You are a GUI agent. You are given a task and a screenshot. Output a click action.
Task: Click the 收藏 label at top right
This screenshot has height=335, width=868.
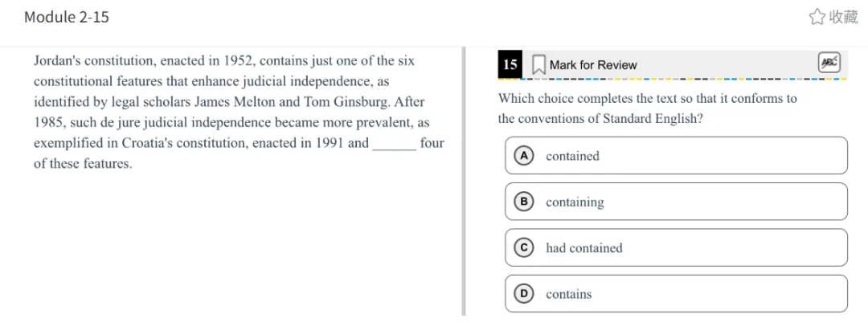tap(843, 17)
